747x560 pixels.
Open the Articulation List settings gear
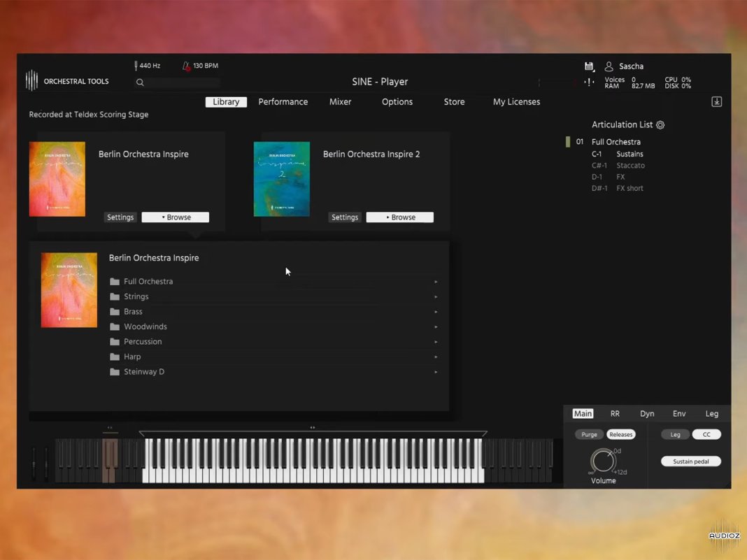[660, 124]
